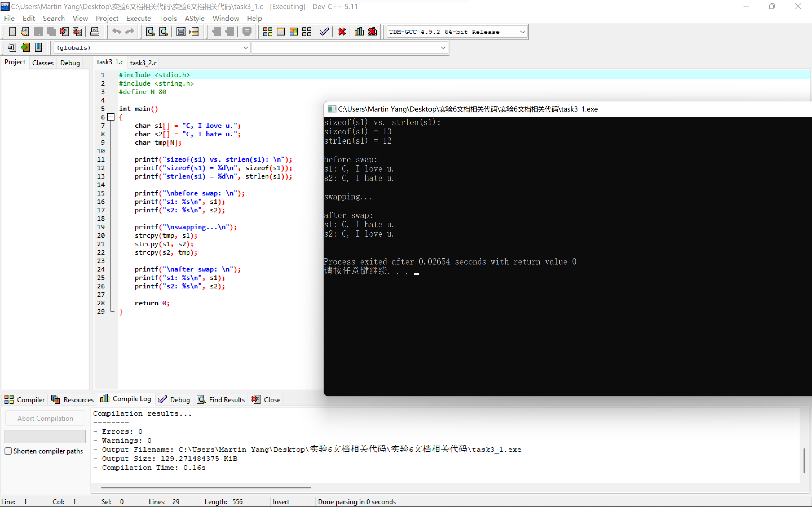812x507 pixels.
Task: Enable Shorten compiler paths checkbox
Action: pos(8,451)
